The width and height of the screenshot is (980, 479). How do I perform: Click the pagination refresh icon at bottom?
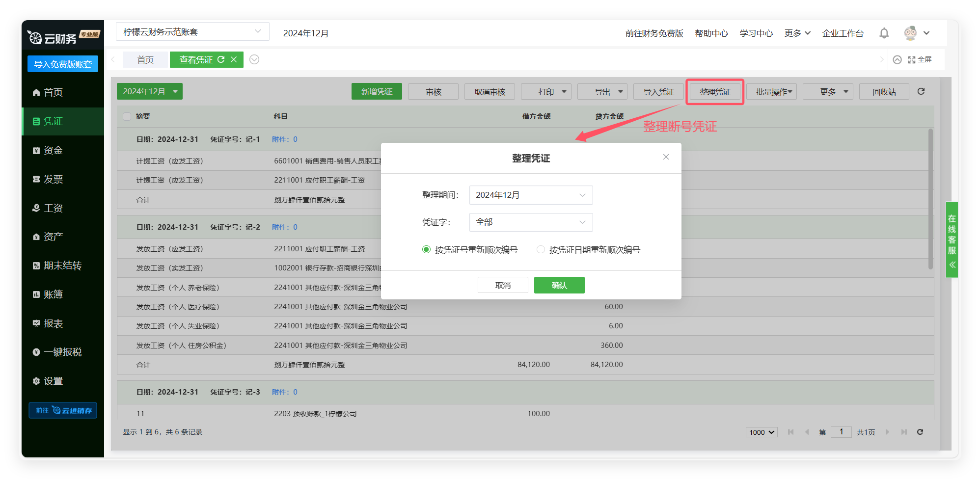[x=920, y=432]
